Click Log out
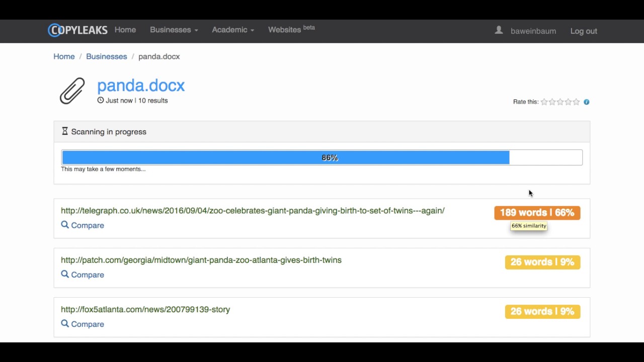 pyautogui.click(x=584, y=31)
